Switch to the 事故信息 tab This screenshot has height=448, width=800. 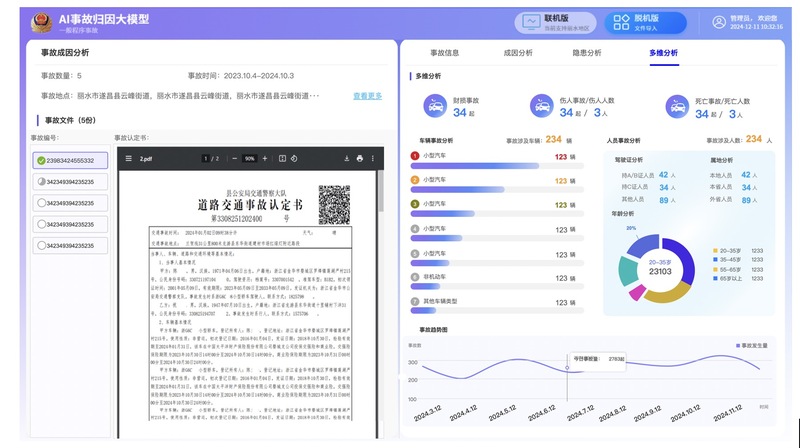coord(444,53)
